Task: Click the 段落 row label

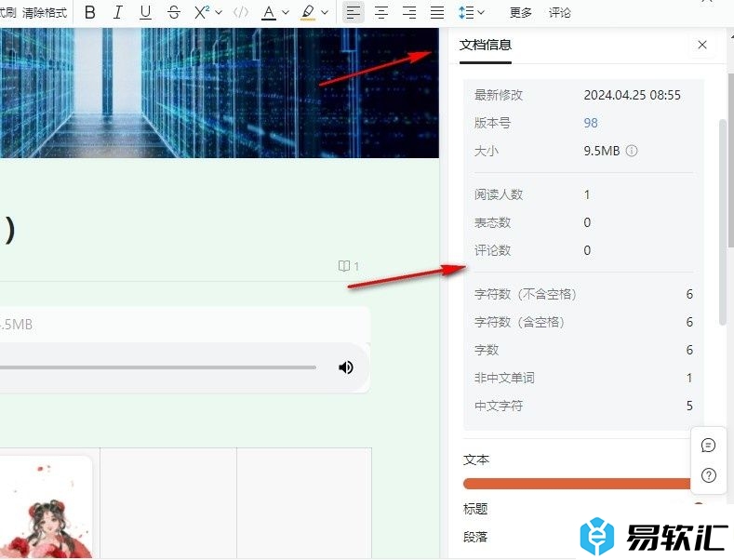Action: tap(475, 537)
